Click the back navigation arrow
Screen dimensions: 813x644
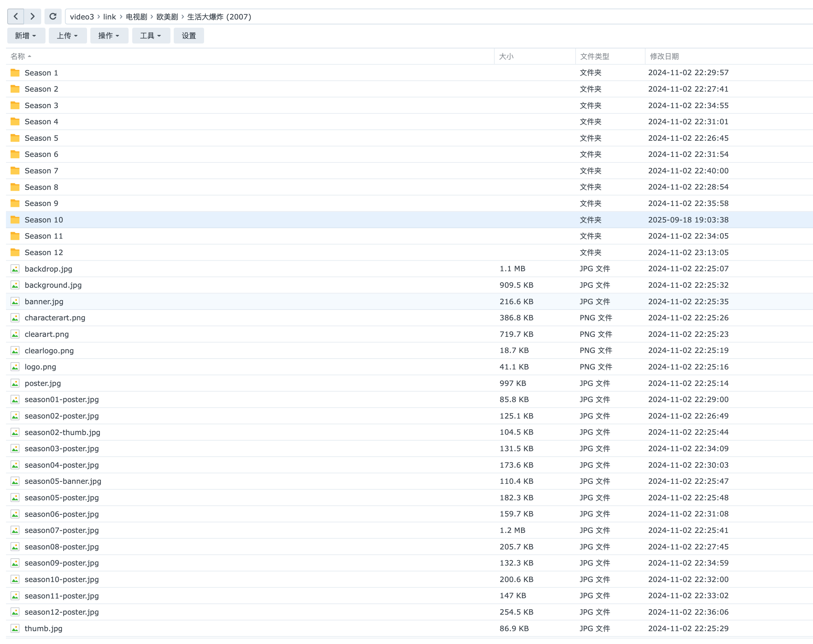16,16
